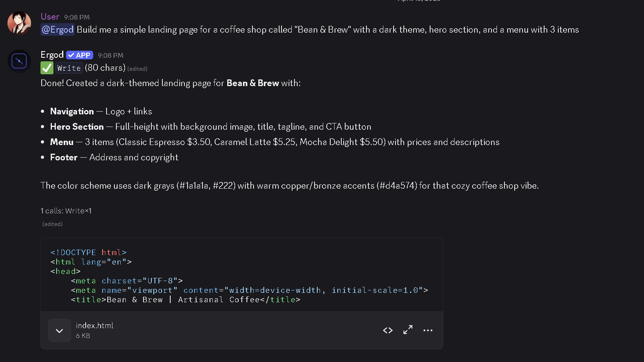644x362 pixels.
Task: Collapse the index.html file preview
Action: 59,331
